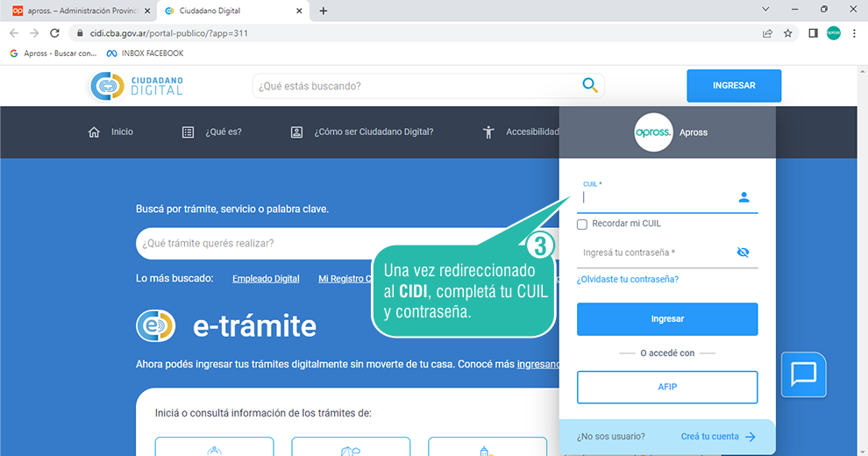The height and width of the screenshot is (456, 868).
Task: Click the user icon in CUIL field
Action: pyautogui.click(x=743, y=197)
